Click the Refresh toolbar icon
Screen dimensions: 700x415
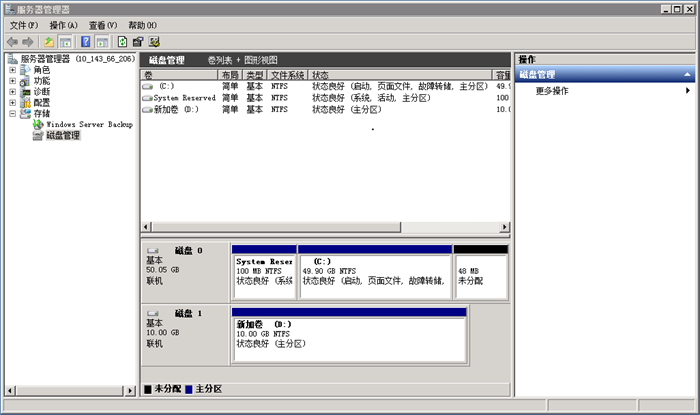click(122, 42)
